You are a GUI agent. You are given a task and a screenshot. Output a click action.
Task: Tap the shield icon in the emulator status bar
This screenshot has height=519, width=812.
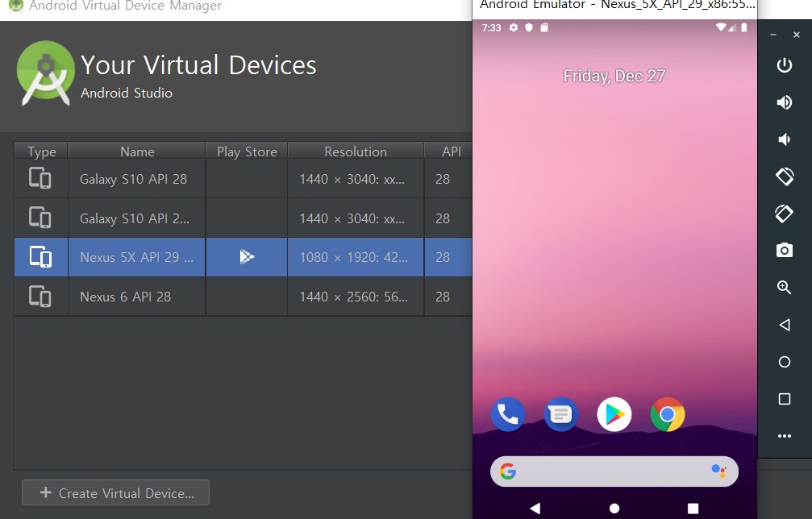[x=529, y=27]
